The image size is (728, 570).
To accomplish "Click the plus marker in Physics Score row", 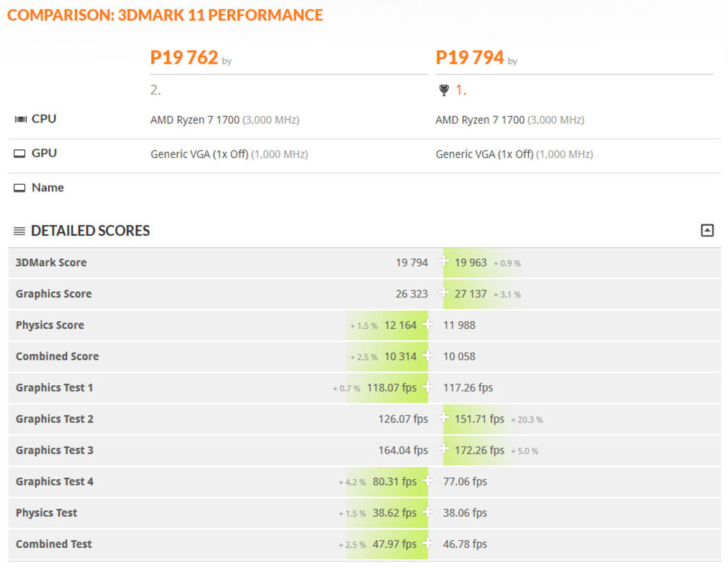I will (x=427, y=324).
